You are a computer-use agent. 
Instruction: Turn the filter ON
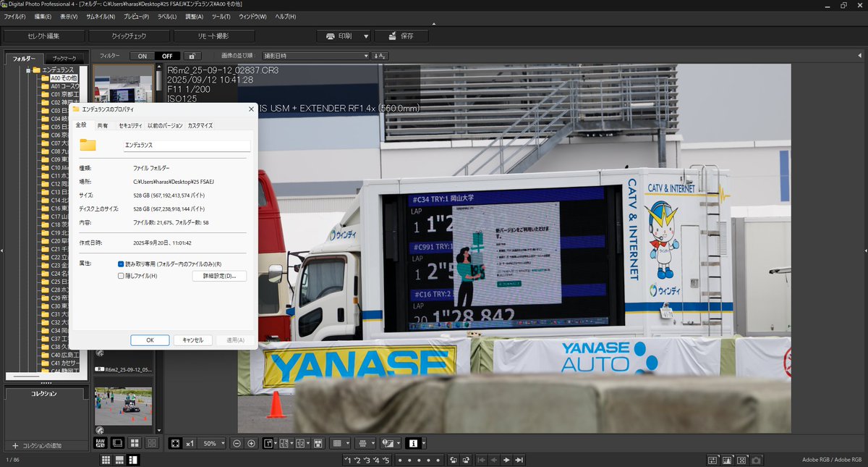click(142, 56)
